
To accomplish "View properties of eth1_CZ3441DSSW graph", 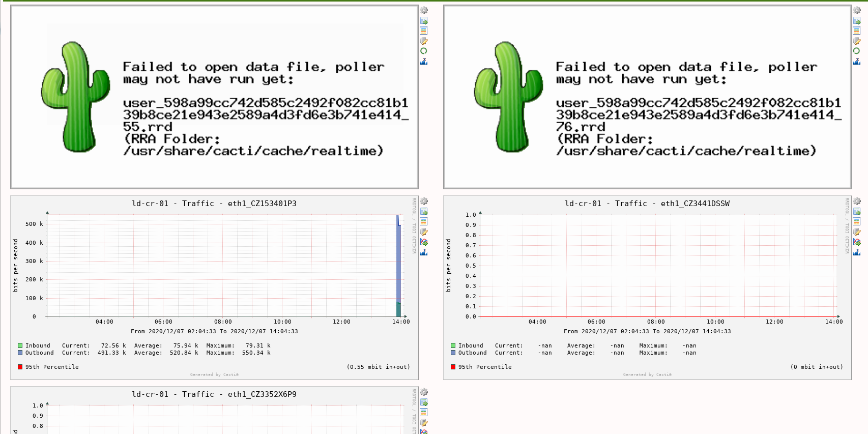I will click(857, 221).
